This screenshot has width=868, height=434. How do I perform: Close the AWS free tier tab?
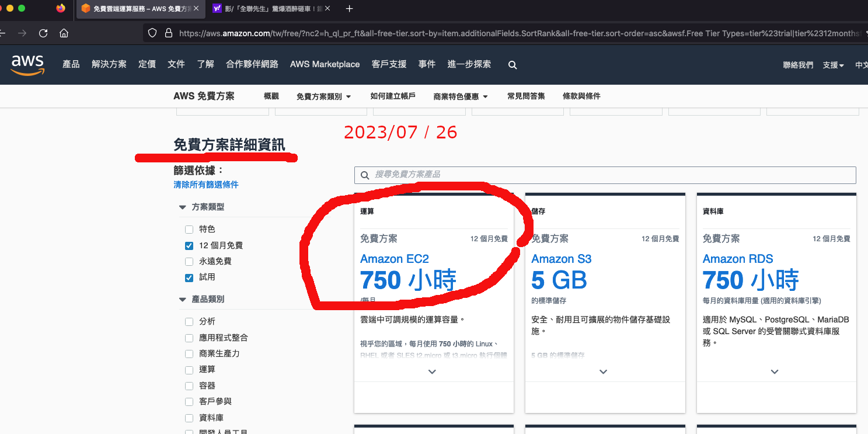click(x=196, y=9)
